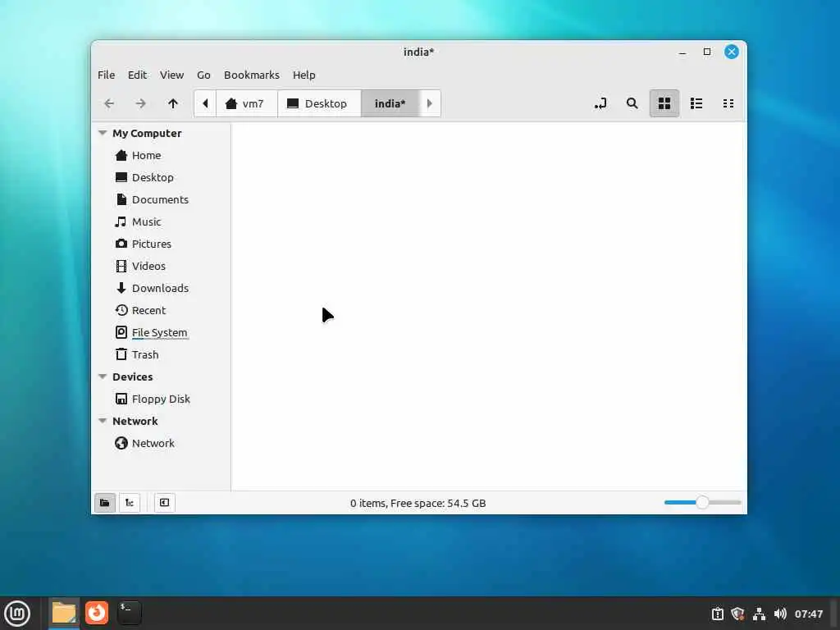Click the status bar text '0 items, Free space: 54.5 GB'

[x=418, y=503]
